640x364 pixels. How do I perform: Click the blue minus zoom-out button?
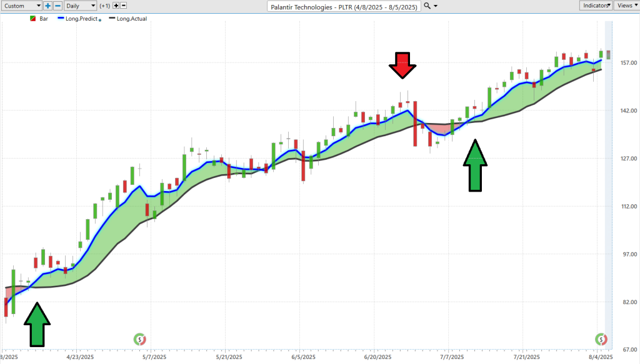pyautogui.click(x=57, y=6)
